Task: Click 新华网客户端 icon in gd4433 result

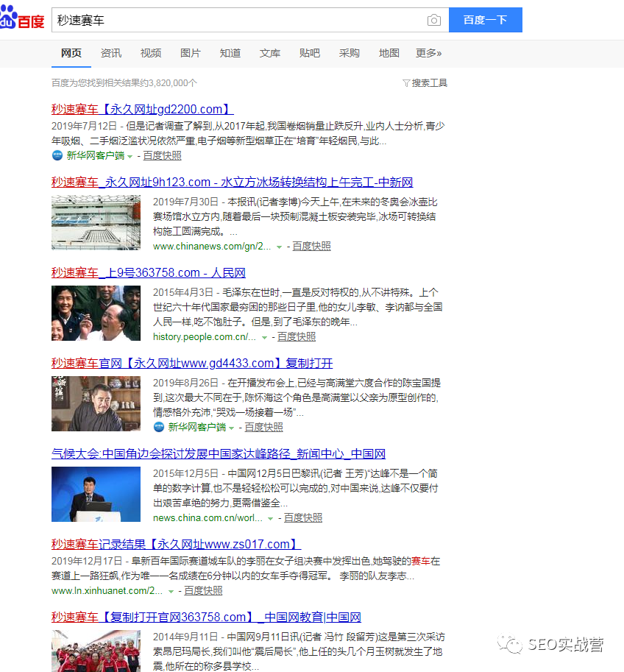Action: (158, 428)
